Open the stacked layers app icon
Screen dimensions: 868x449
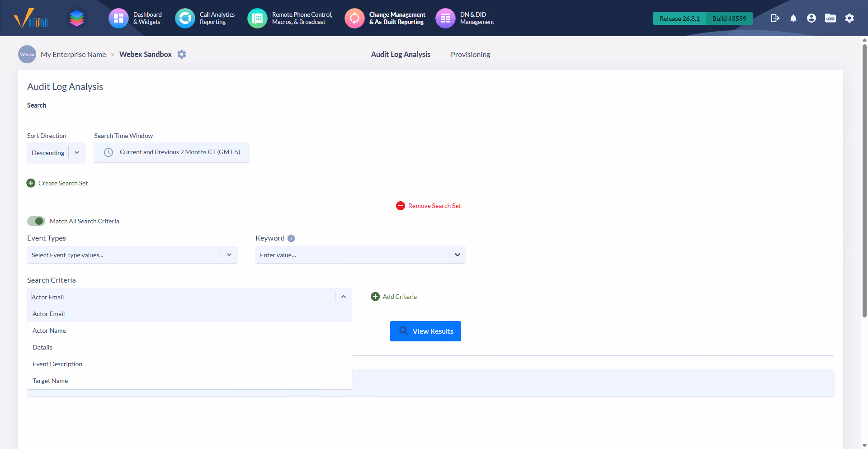[x=77, y=18]
